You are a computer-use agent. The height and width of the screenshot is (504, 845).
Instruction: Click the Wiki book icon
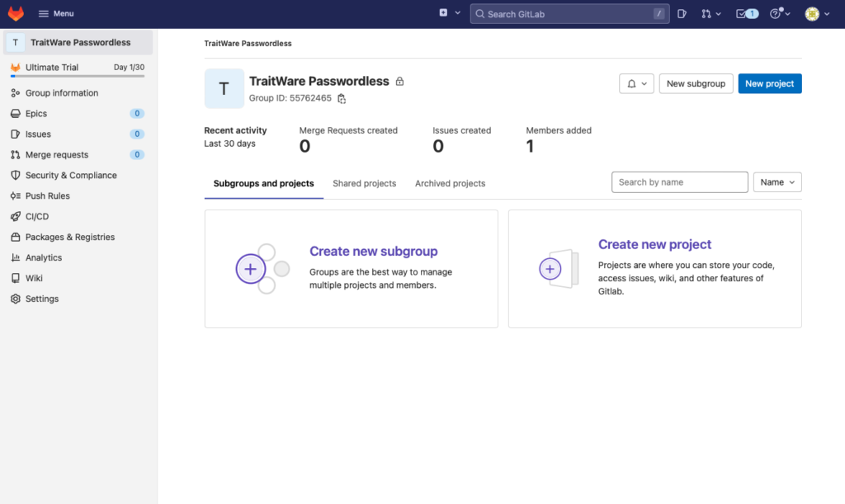(15, 278)
